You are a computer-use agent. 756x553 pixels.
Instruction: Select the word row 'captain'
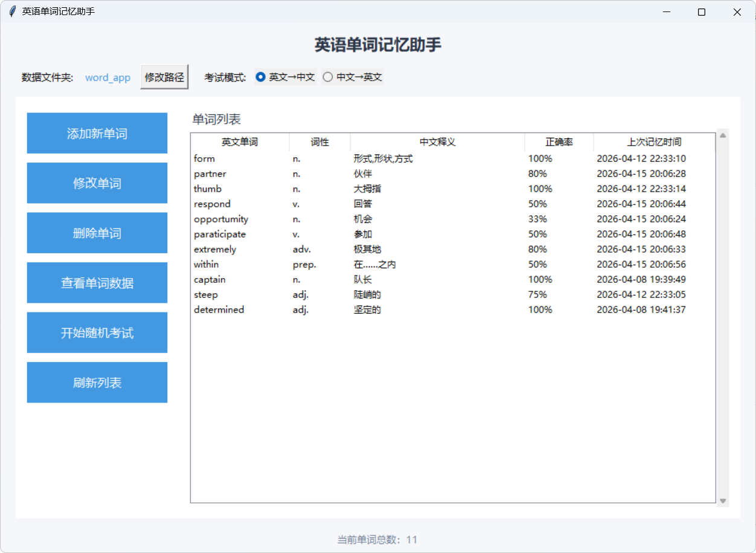[453, 279]
